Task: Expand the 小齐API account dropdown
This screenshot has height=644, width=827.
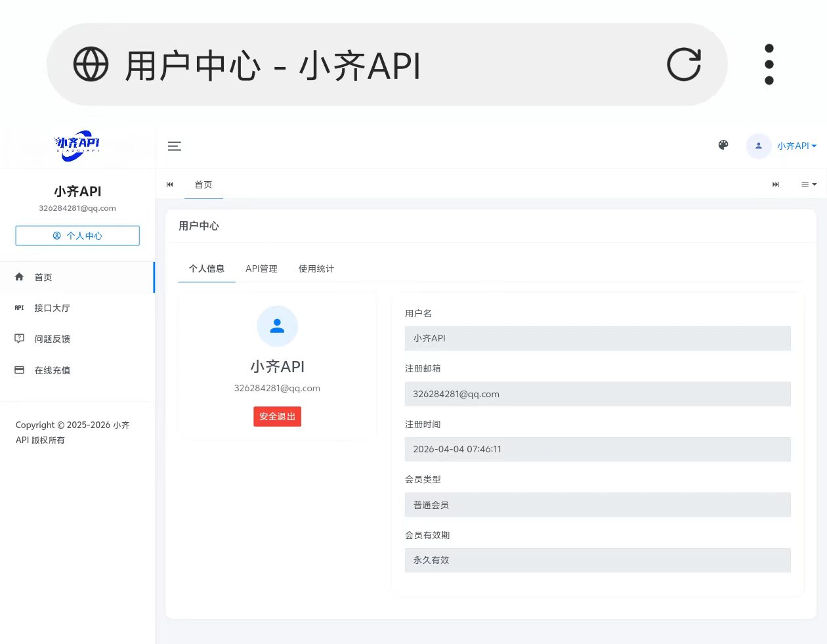Action: [796, 146]
